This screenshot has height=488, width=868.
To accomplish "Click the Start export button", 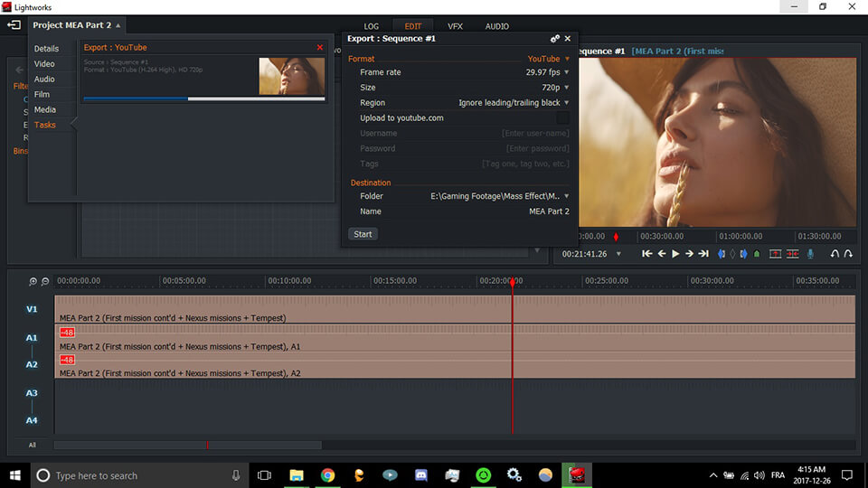I will tap(363, 234).
